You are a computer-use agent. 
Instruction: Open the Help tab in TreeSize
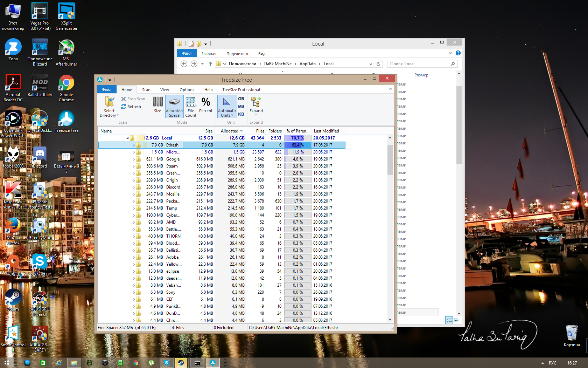pyautogui.click(x=209, y=90)
